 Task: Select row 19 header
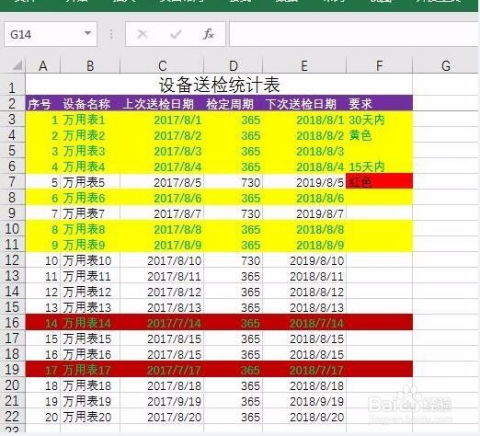[12, 369]
